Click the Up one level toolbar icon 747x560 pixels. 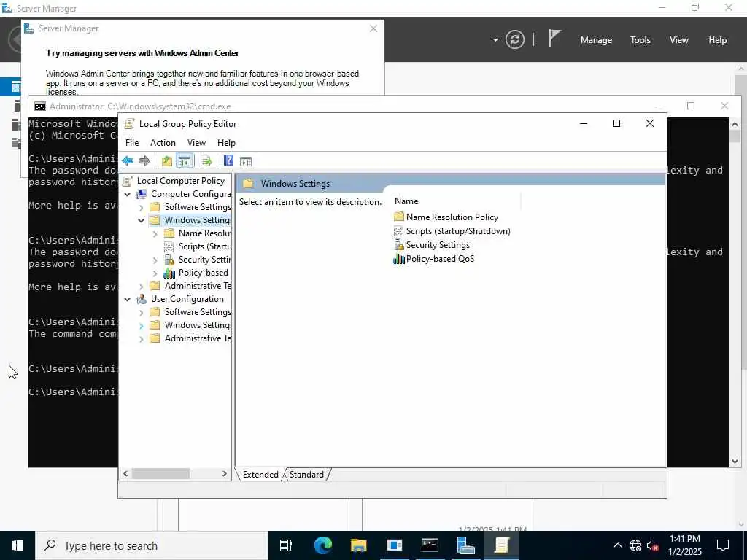167,161
